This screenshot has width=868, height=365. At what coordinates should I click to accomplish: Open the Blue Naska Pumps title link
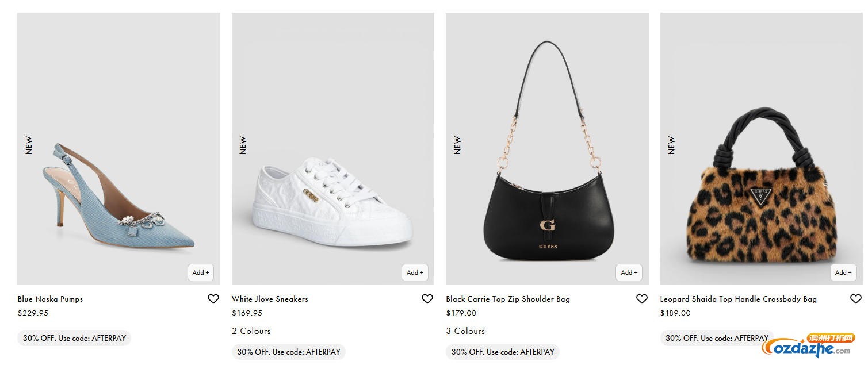pyautogui.click(x=51, y=299)
